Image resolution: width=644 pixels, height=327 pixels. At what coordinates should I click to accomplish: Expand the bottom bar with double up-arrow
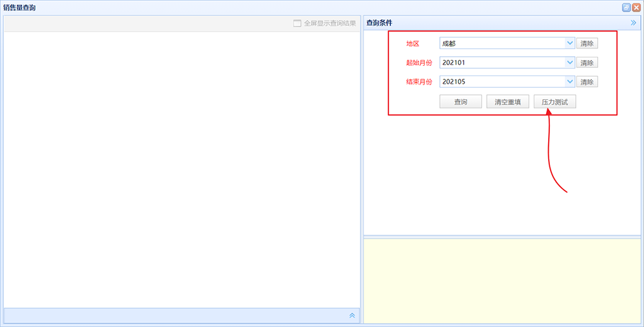click(352, 315)
